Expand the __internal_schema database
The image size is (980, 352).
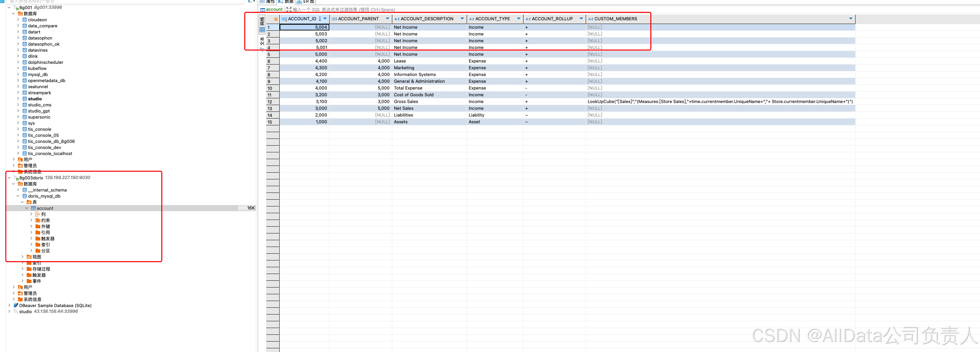(x=18, y=190)
